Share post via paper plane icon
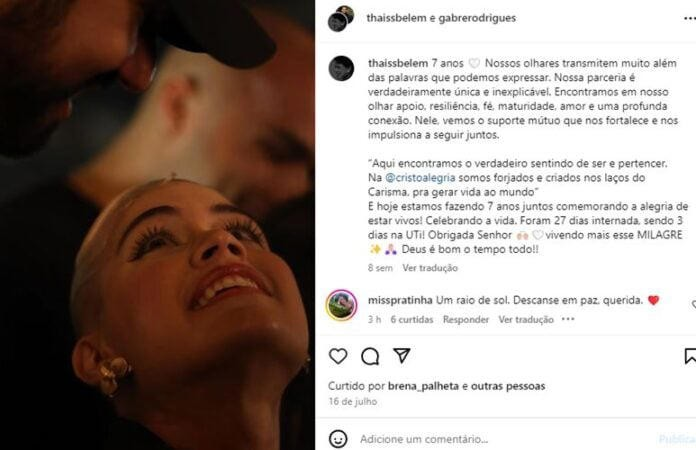 402,355
